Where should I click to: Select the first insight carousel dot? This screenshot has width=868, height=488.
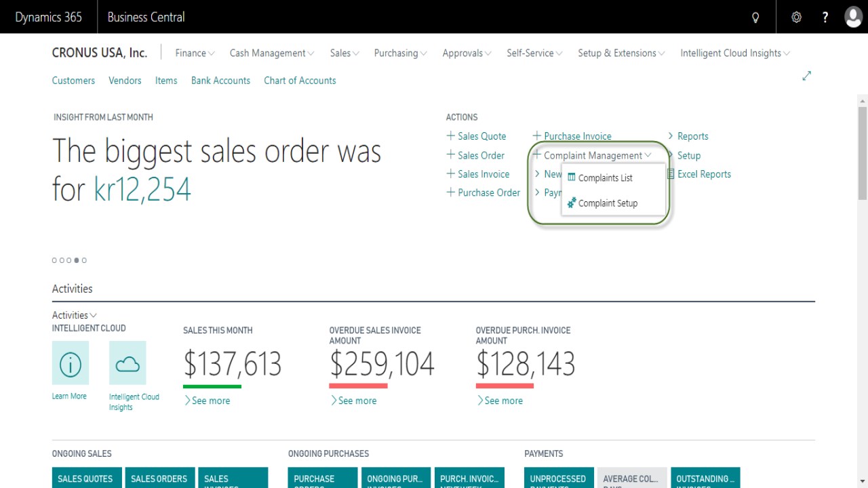click(x=54, y=260)
